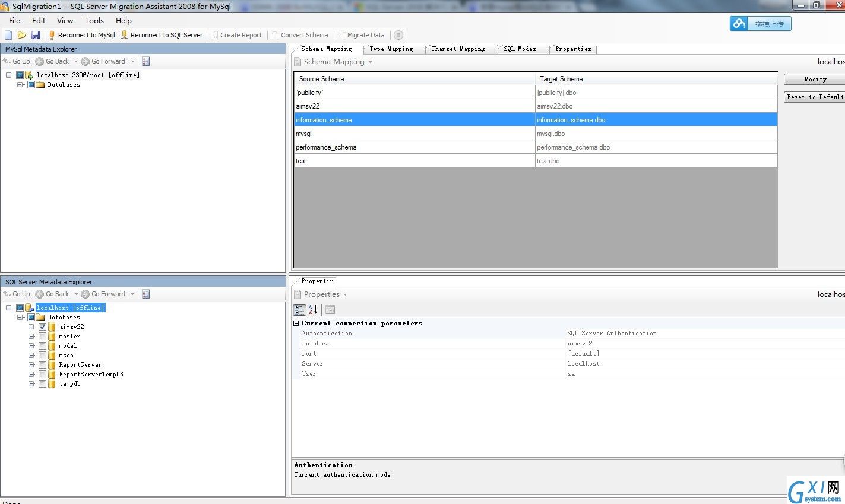
Task: Expand the ReportServer database node
Action: tap(31, 365)
